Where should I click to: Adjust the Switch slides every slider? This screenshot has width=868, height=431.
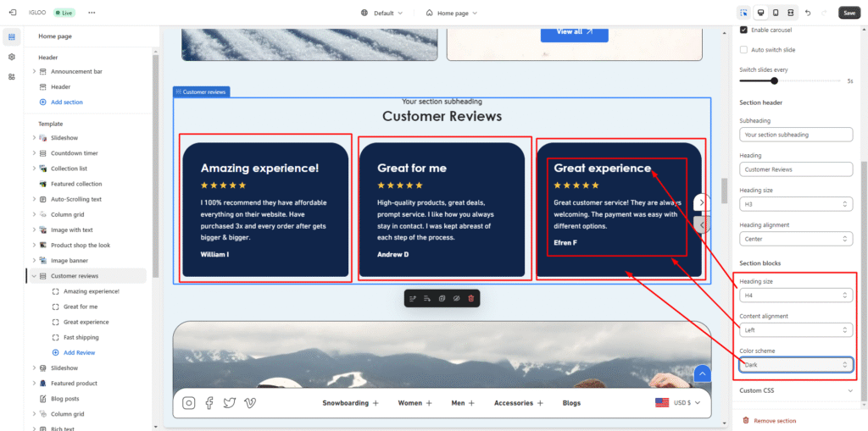click(774, 81)
